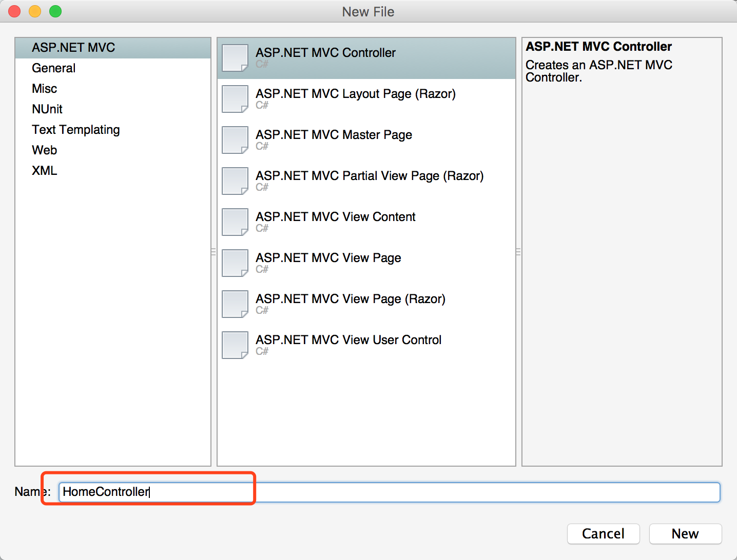This screenshot has width=737, height=560.
Task: Select the Web category
Action: click(x=113, y=150)
